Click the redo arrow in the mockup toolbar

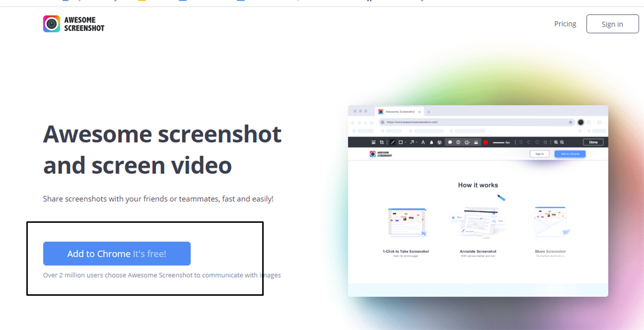pos(529,142)
